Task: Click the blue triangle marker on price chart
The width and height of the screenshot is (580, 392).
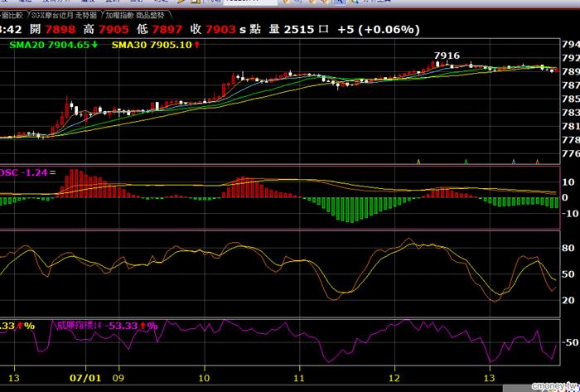Action: tap(514, 162)
